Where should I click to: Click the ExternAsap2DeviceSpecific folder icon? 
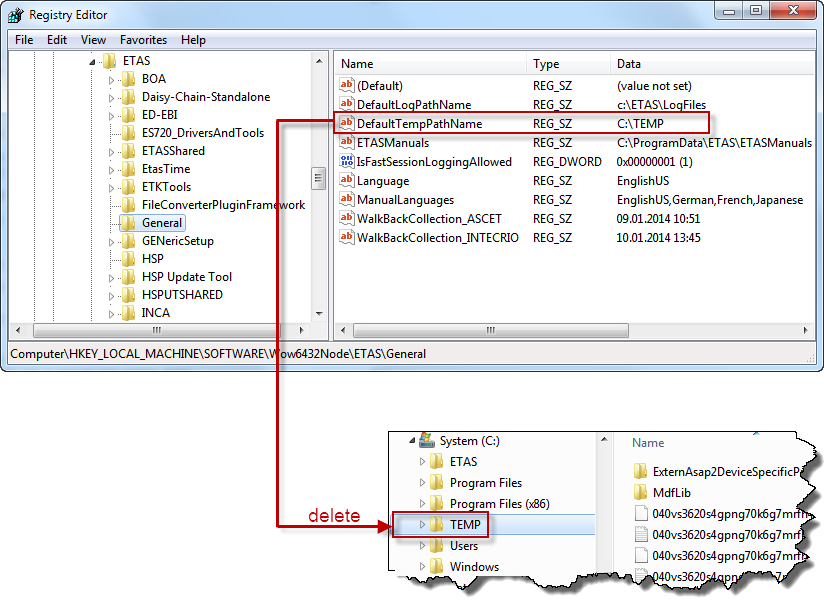pos(641,471)
